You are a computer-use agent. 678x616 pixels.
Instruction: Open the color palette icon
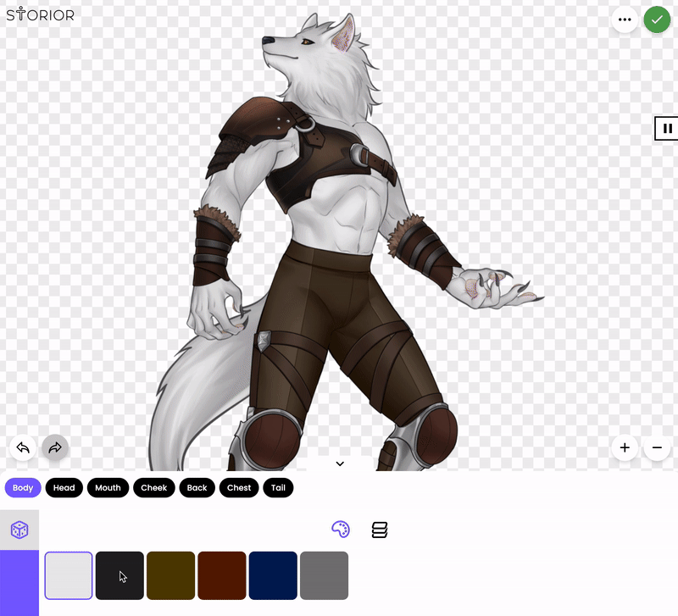(x=341, y=529)
